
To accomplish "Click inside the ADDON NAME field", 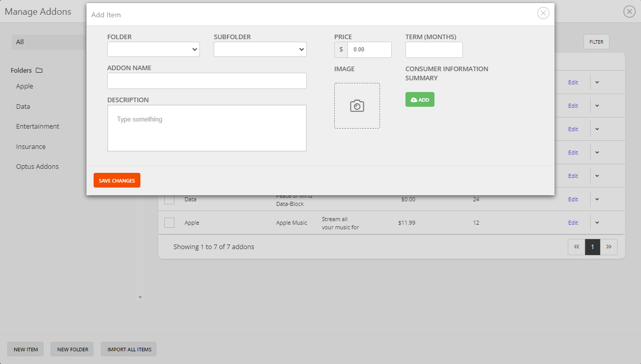I will pyautogui.click(x=207, y=80).
